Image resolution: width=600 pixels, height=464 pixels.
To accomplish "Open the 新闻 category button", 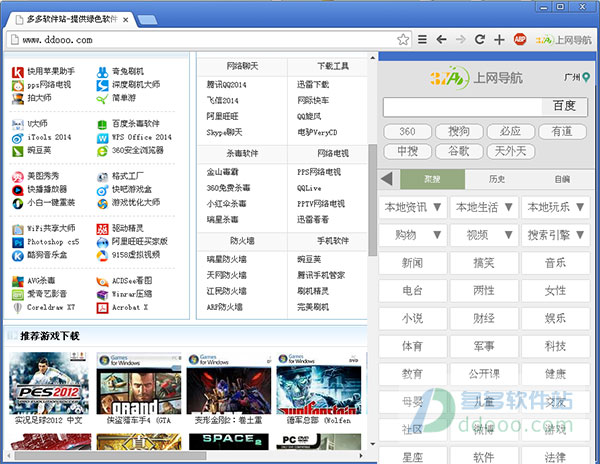I will (412, 263).
